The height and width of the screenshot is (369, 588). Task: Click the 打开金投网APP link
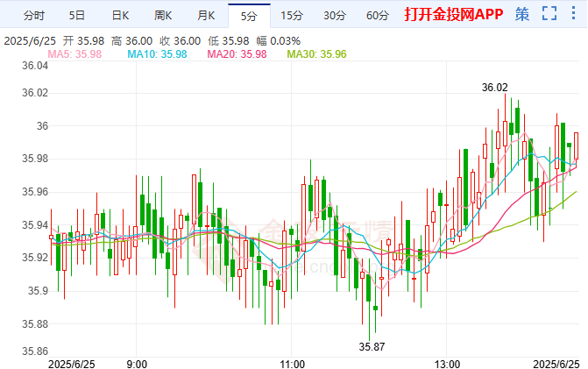point(453,15)
